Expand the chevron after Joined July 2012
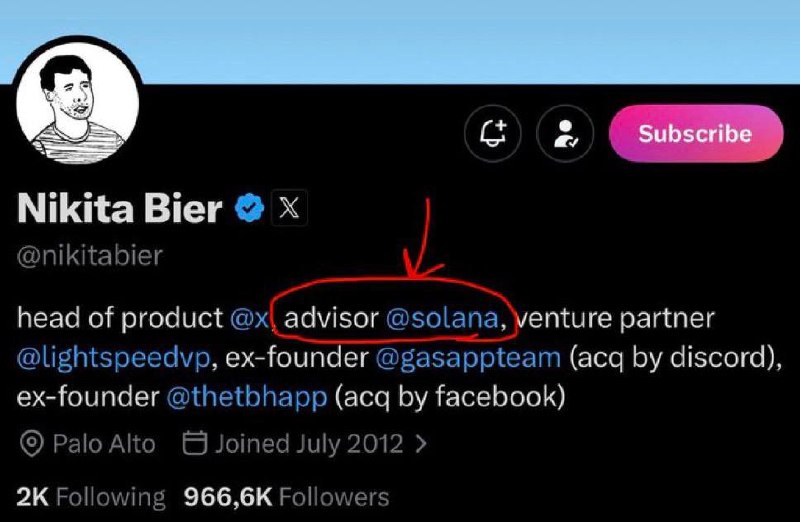Image resolution: width=800 pixels, height=522 pixels. [x=421, y=443]
